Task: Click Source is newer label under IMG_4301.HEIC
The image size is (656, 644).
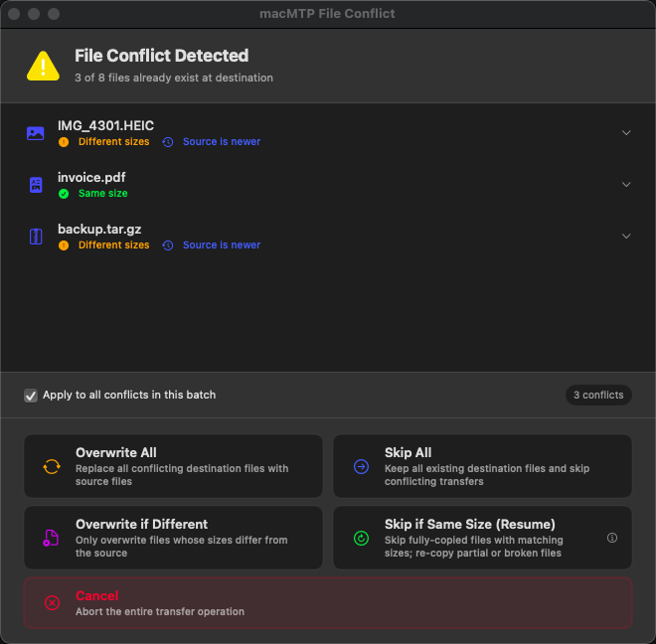Action: pos(222,142)
